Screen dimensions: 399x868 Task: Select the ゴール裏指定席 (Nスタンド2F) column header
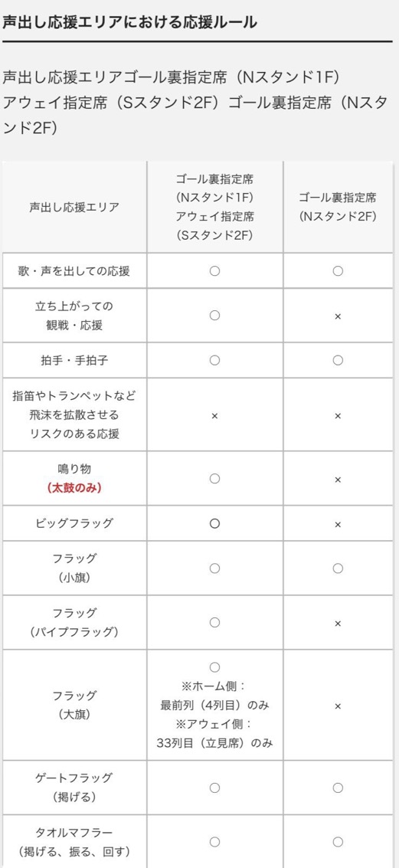[338, 208]
